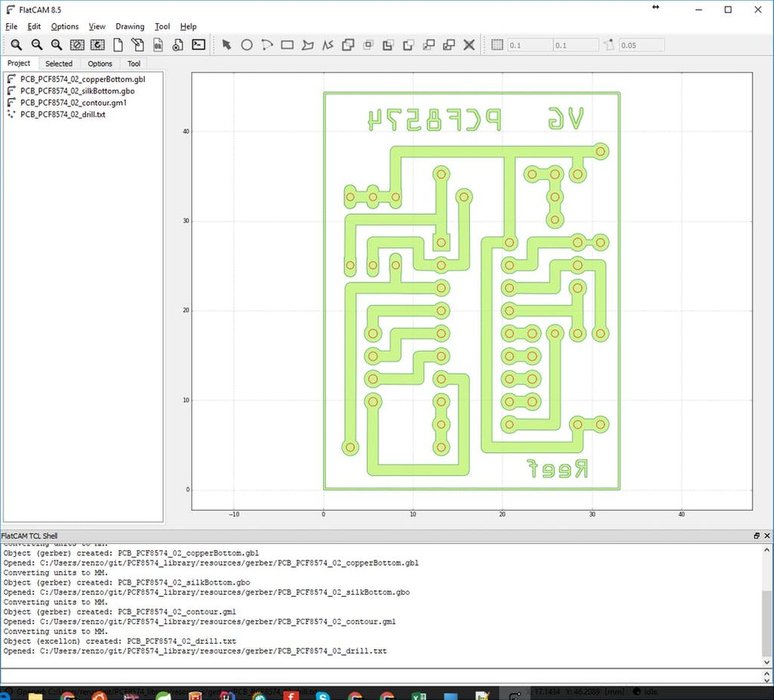Click the Copy Objects icon
The width and height of the screenshot is (774, 700).
(449, 45)
